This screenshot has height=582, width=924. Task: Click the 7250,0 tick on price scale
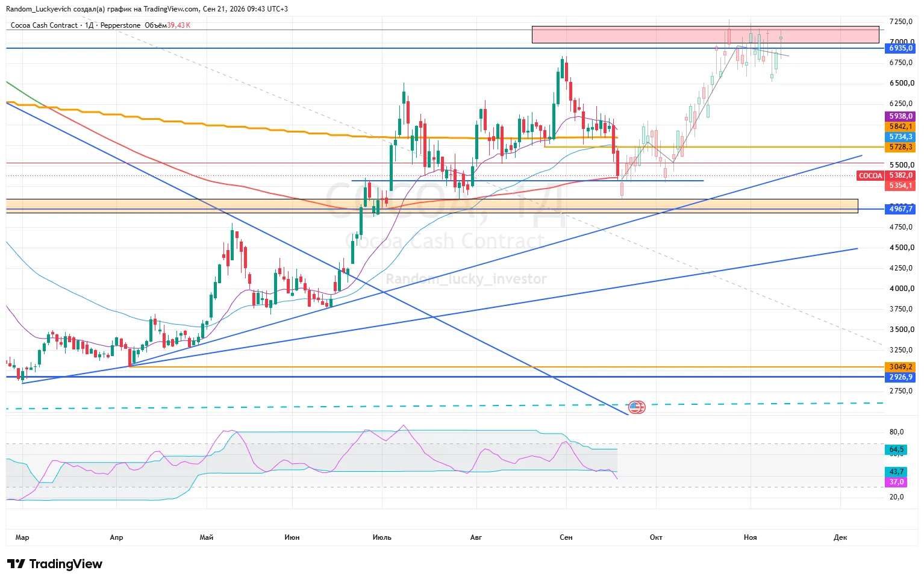[x=901, y=22]
